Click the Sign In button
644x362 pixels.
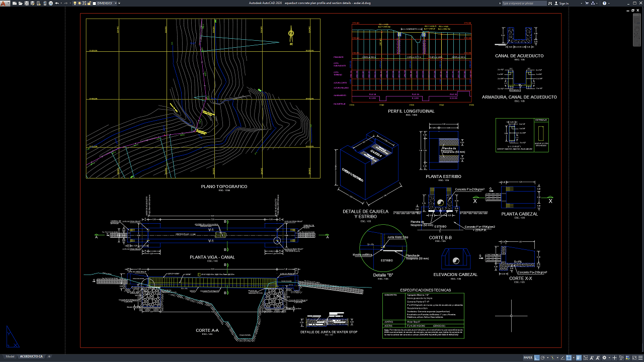click(x=561, y=3)
